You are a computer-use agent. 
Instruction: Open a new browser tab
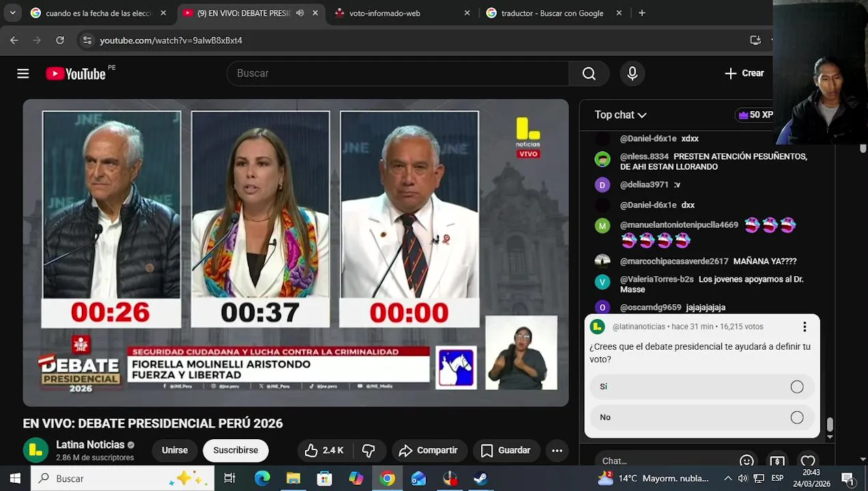click(x=642, y=13)
